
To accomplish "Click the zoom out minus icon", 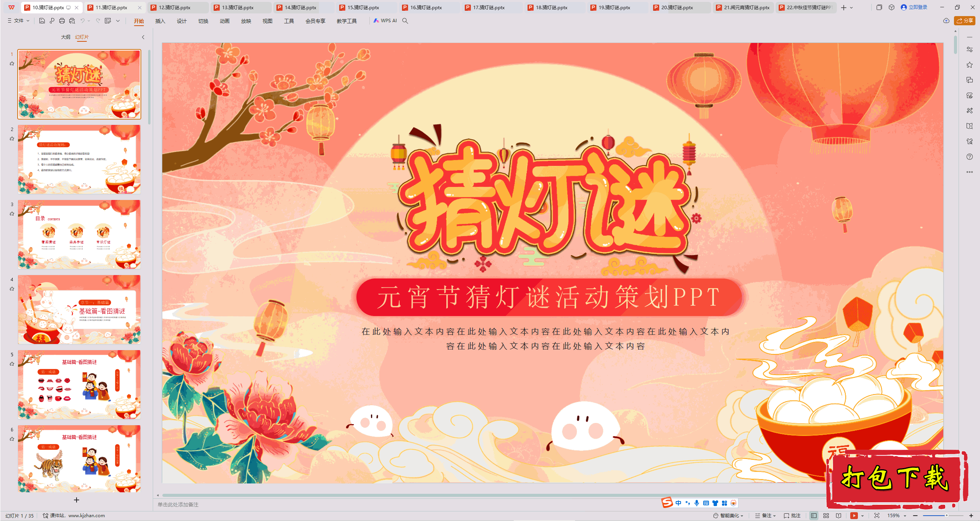I will point(915,516).
